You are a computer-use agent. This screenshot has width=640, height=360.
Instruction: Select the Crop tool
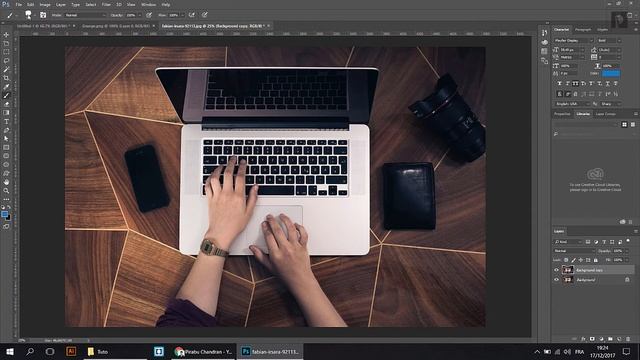tap(6, 78)
